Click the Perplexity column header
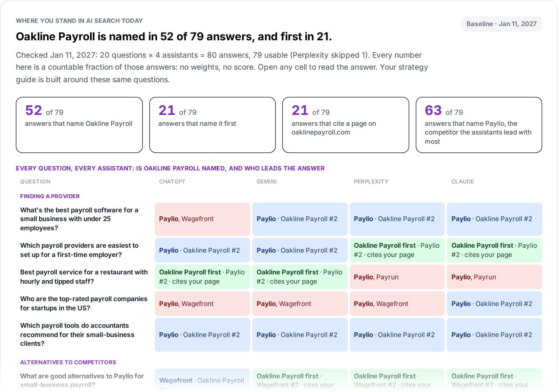The width and height of the screenshot is (558, 392). [x=371, y=182]
